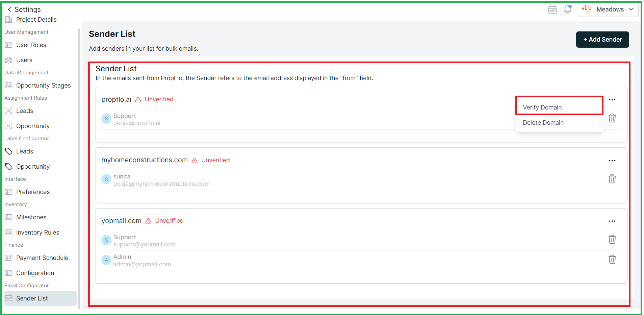The width and height of the screenshot is (644, 315).
Task: Choose Verify Domain from the menu
Action: point(559,107)
